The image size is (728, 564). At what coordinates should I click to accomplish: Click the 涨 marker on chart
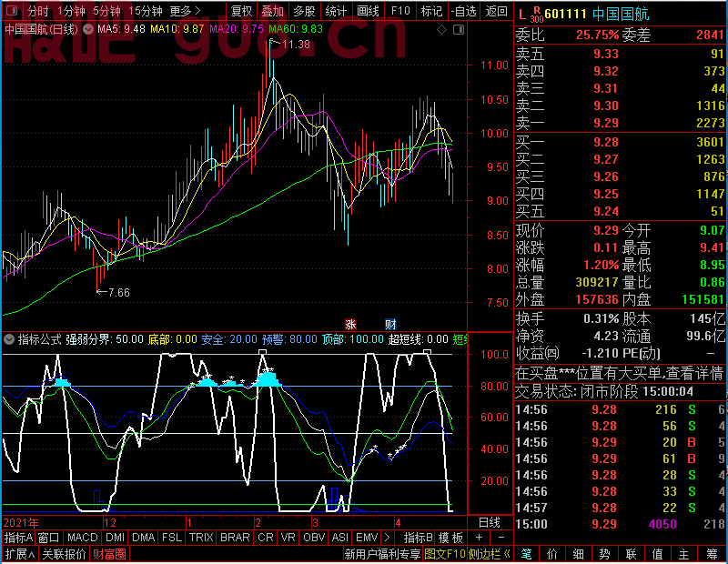(350, 324)
